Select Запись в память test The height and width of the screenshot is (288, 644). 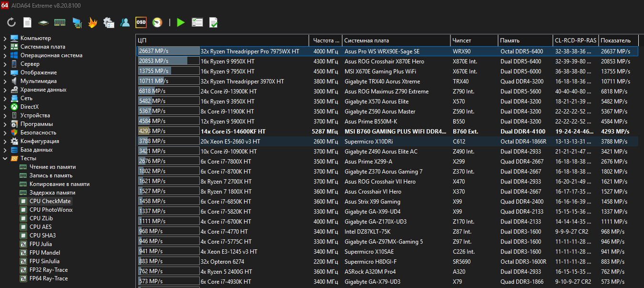(x=51, y=175)
